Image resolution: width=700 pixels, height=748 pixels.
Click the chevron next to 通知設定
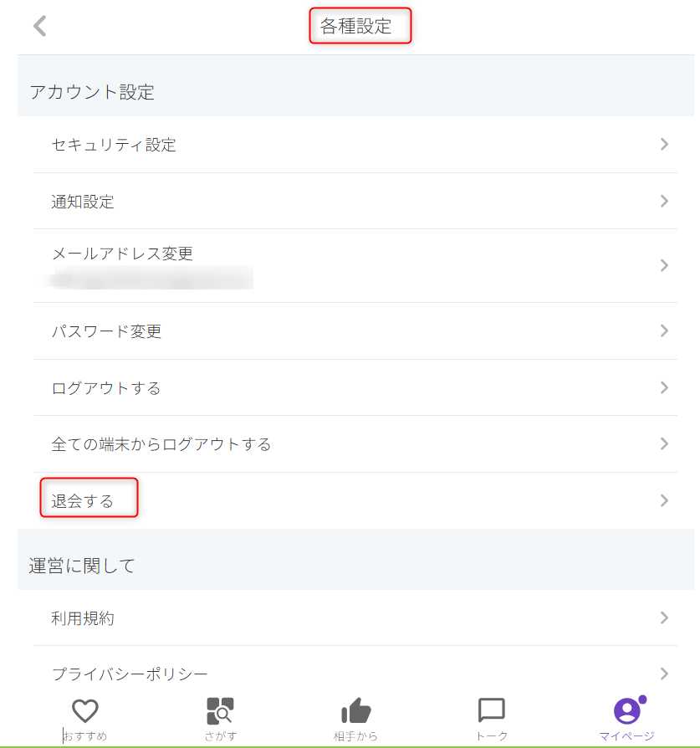[664, 201]
